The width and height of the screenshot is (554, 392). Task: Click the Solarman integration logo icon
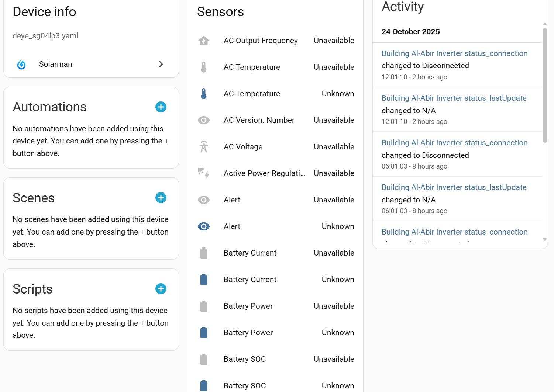[21, 65]
